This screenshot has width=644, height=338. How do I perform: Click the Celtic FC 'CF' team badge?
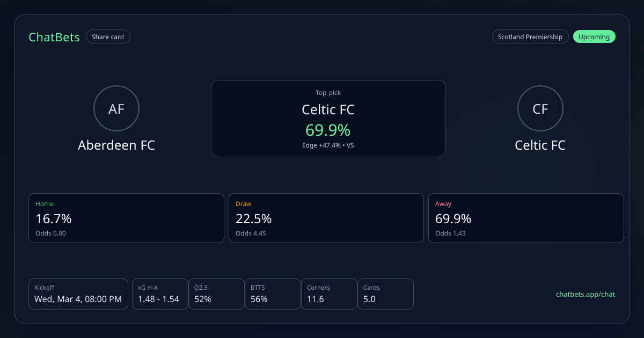click(540, 109)
